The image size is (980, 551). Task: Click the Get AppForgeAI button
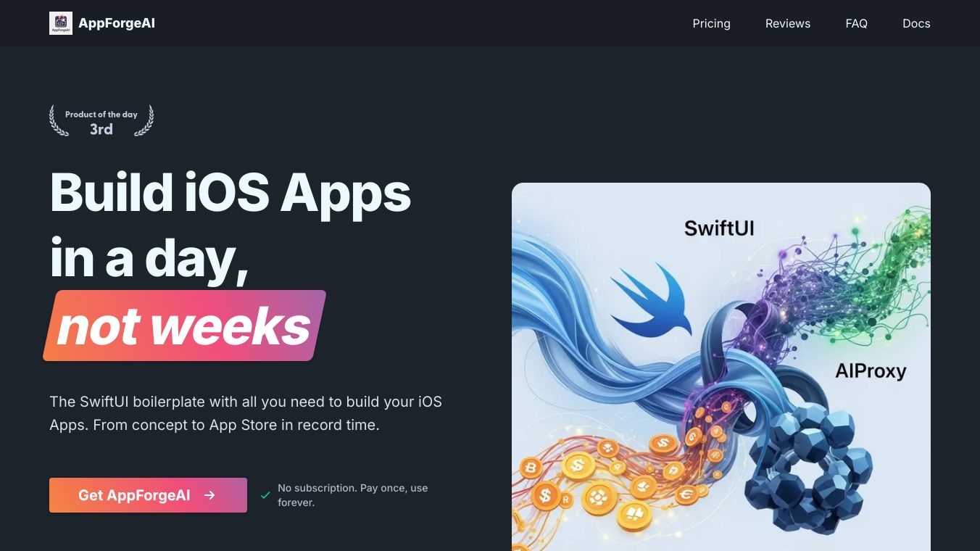pyautogui.click(x=148, y=495)
